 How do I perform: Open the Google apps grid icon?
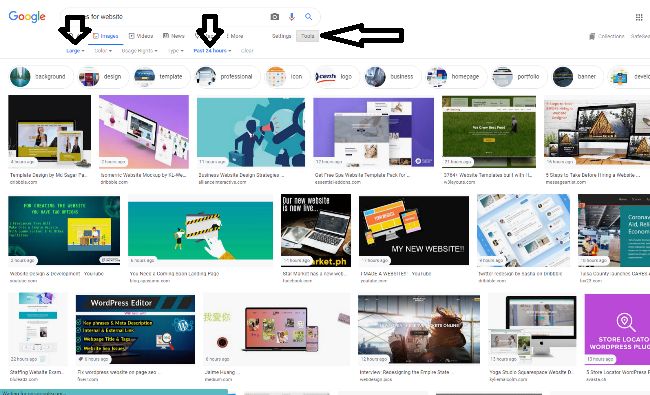[639, 17]
